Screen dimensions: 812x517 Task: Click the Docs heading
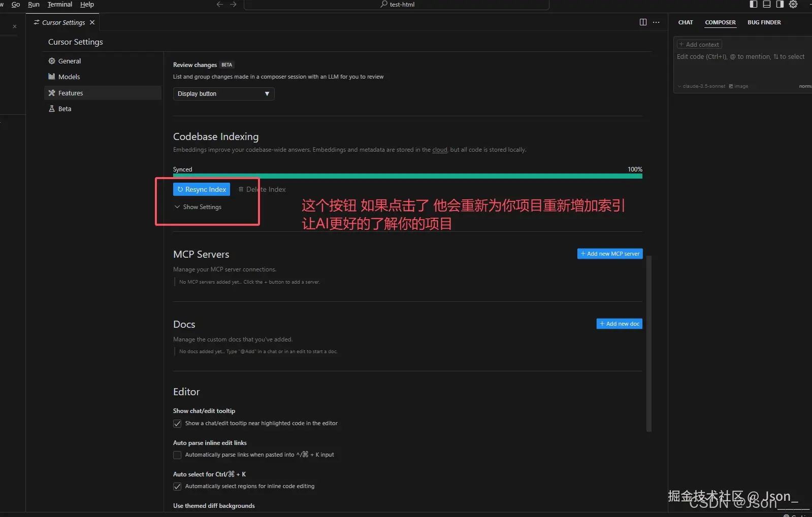pos(184,324)
